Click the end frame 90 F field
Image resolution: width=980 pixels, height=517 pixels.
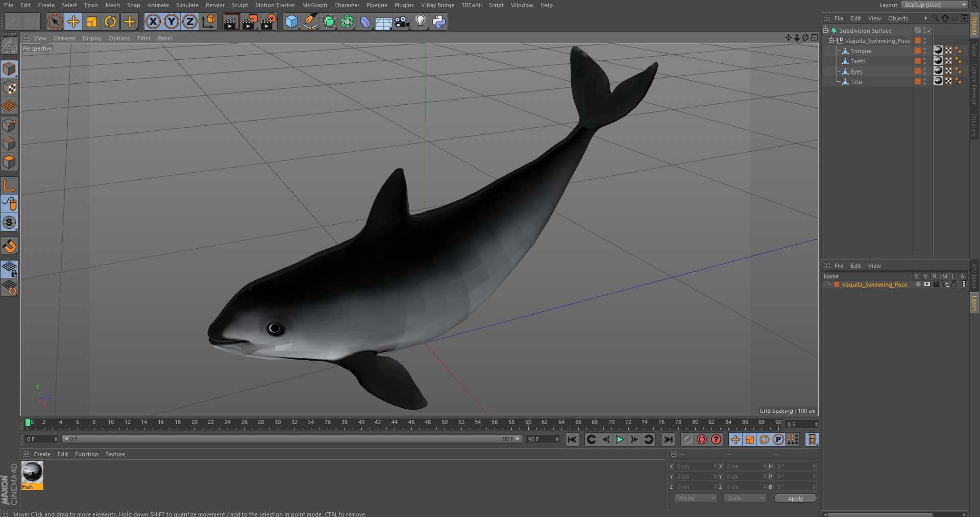click(543, 439)
